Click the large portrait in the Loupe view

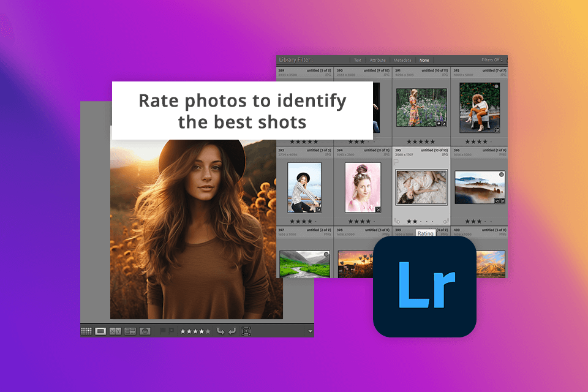197,229
